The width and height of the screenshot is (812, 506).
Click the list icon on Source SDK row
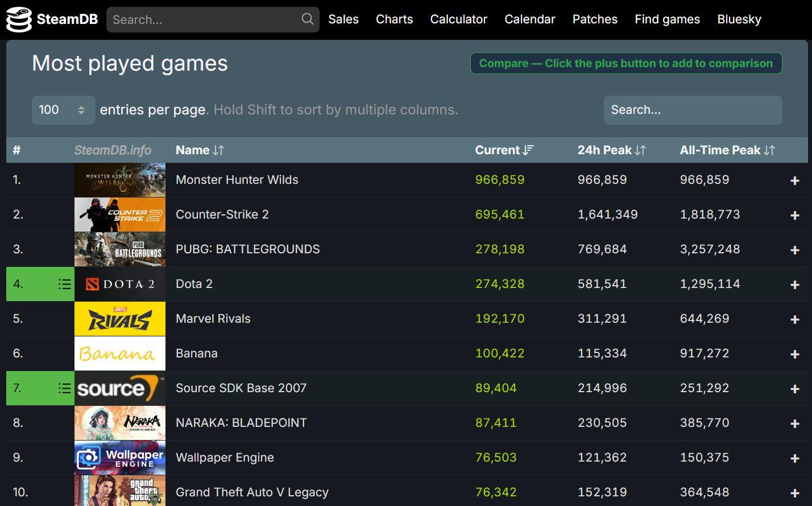(x=64, y=388)
